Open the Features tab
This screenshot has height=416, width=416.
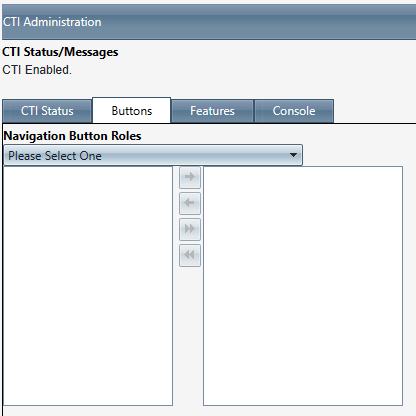pos(212,111)
